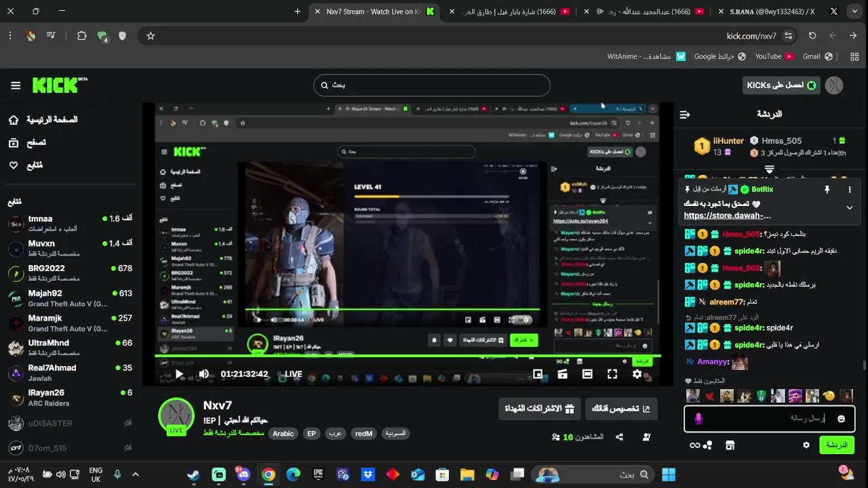Open the Browse icon in sidebar
The width and height of the screenshot is (868, 488).
[14, 143]
